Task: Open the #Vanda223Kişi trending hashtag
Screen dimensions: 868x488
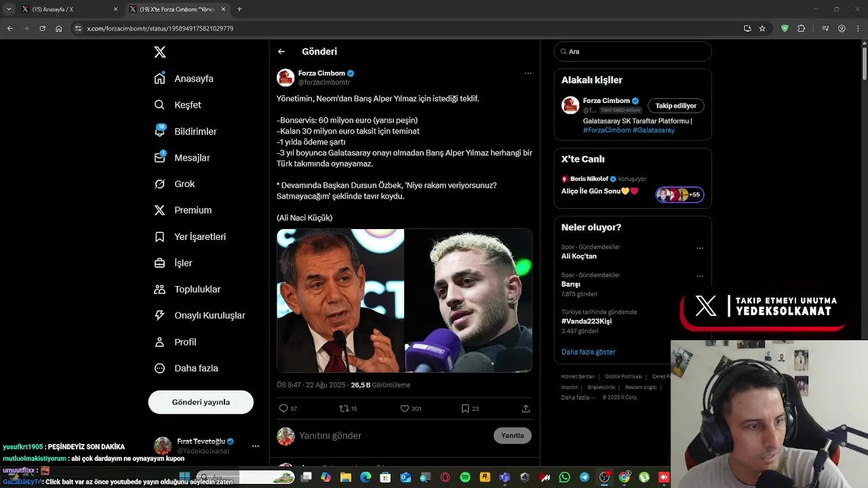Action: click(587, 321)
